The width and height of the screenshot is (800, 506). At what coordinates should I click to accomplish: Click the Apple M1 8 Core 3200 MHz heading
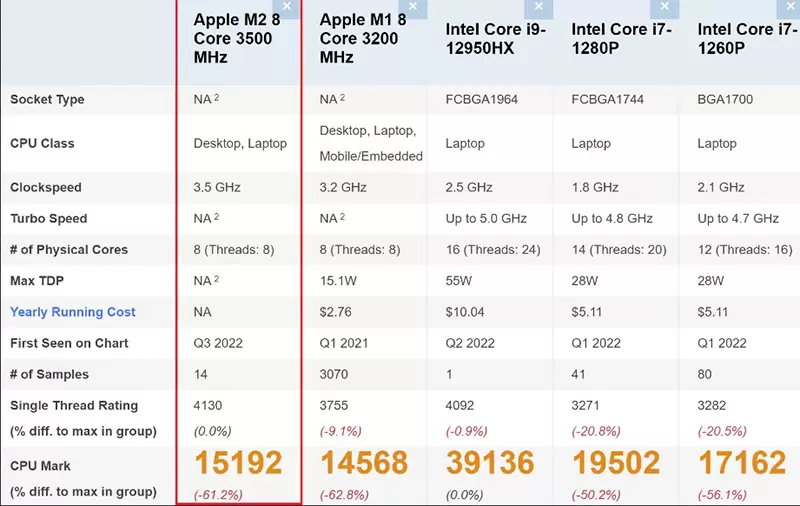point(359,38)
